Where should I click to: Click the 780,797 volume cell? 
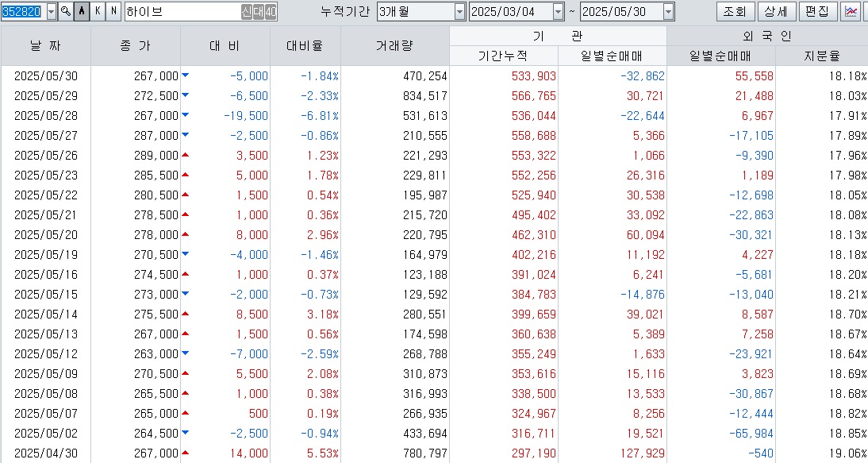tap(424, 453)
